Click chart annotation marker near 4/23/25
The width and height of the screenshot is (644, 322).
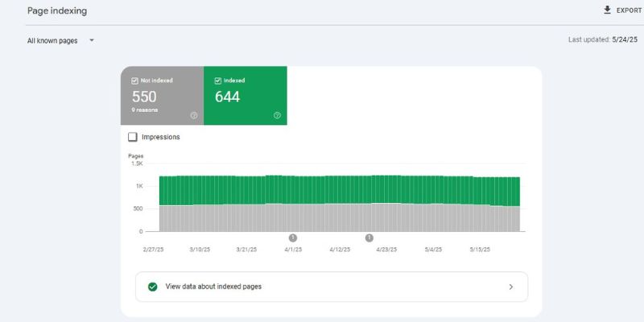click(x=369, y=237)
